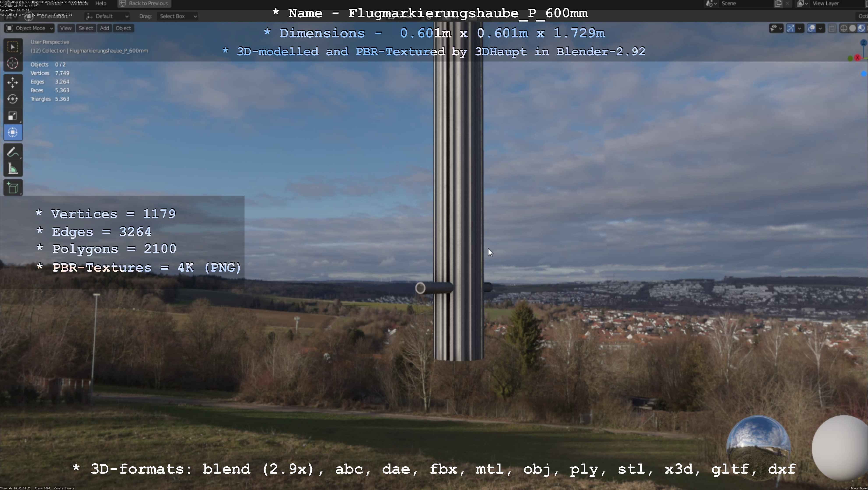Open the Object Mode dropdown
868x490 pixels.
(x=29, y=28)
